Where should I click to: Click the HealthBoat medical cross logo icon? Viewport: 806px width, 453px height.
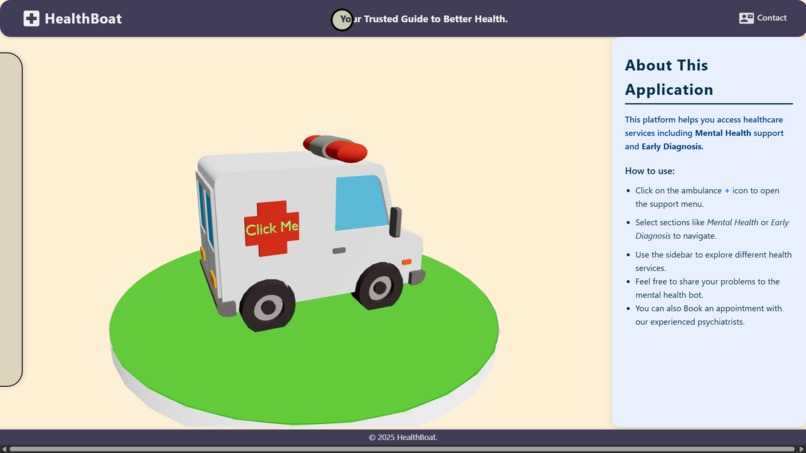tap(31, 19)
